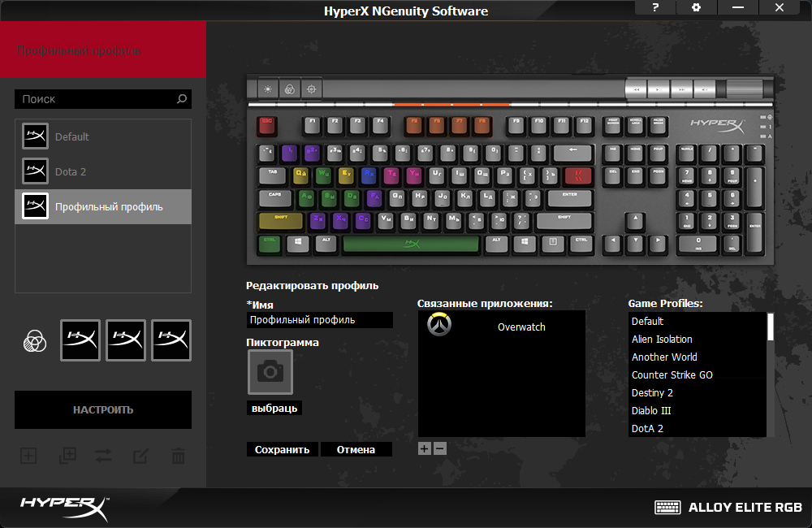Click the keyboard lighting effects button
812x528 pixels.
point(290,89)
